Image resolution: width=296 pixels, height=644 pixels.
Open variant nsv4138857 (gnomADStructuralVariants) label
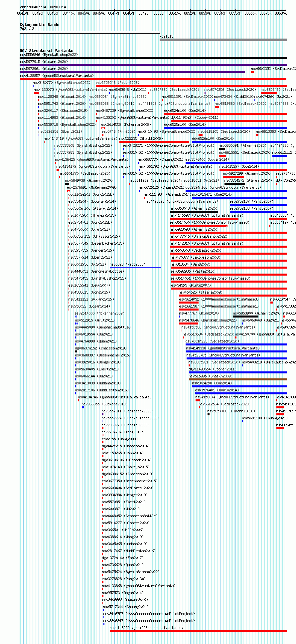(x=57, y=76)
